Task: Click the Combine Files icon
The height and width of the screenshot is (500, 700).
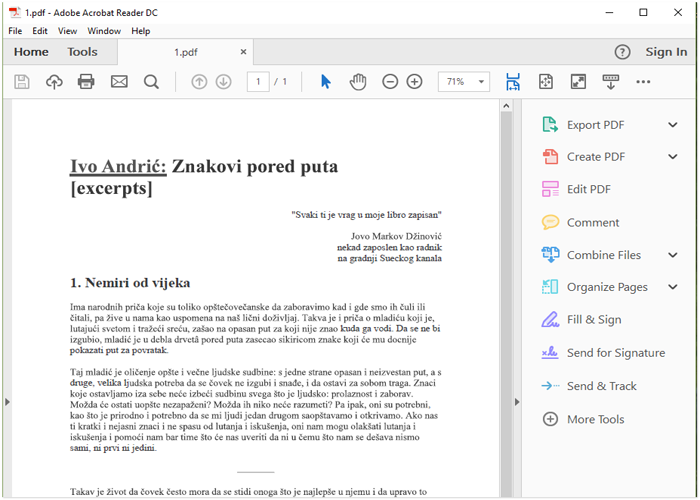Action: pyautogui.click(x=550, y=254)
